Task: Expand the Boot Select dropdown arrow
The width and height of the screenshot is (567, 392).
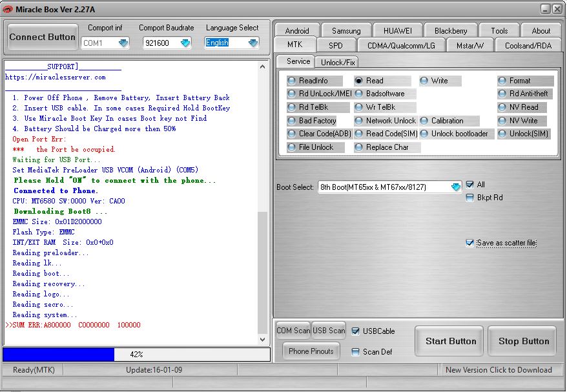Action: point(456,187)
